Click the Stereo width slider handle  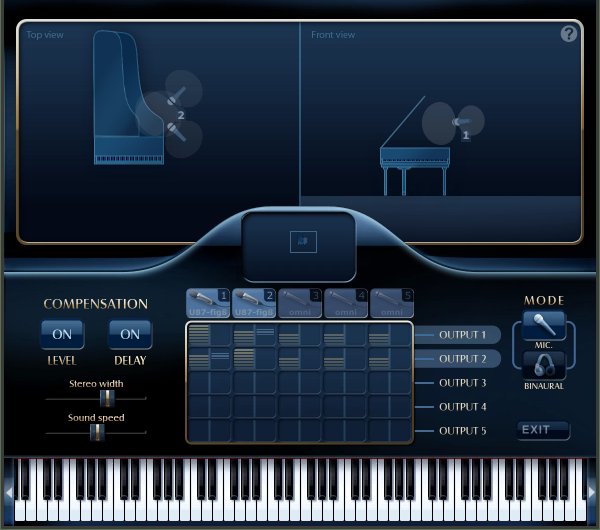click(x=107, y=399)
